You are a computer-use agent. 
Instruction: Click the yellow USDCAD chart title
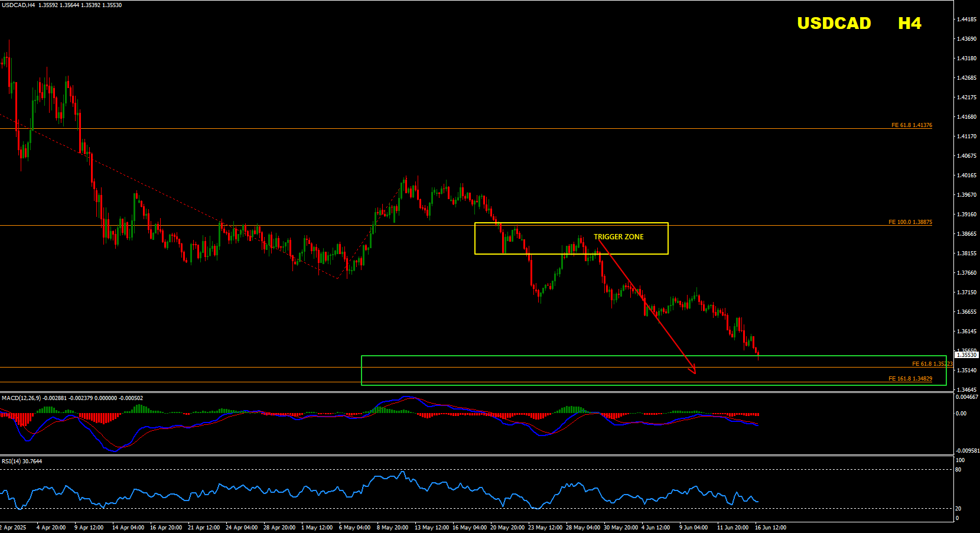click(x=834, y=23)
